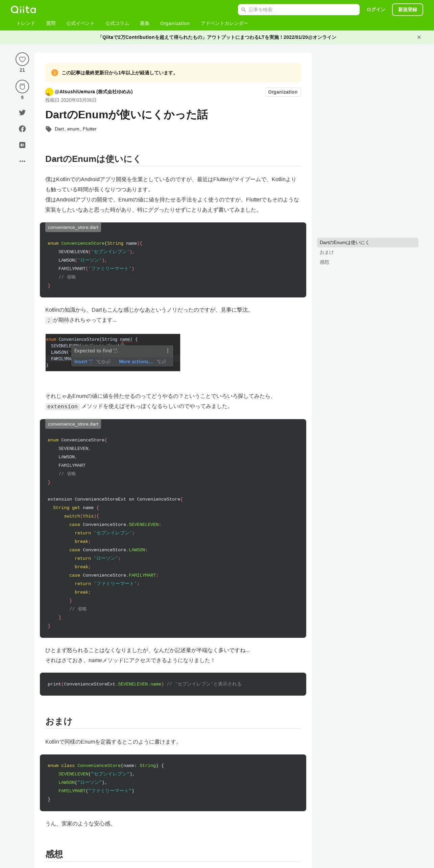Open the Organization menu item in the top bar

175,23
